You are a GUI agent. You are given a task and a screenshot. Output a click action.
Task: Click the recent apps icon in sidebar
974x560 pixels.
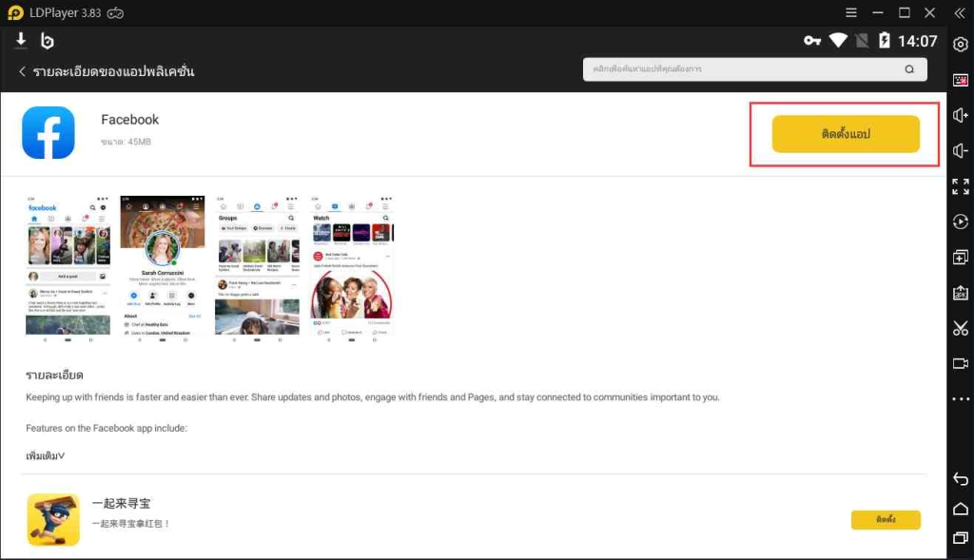(961, 537)
